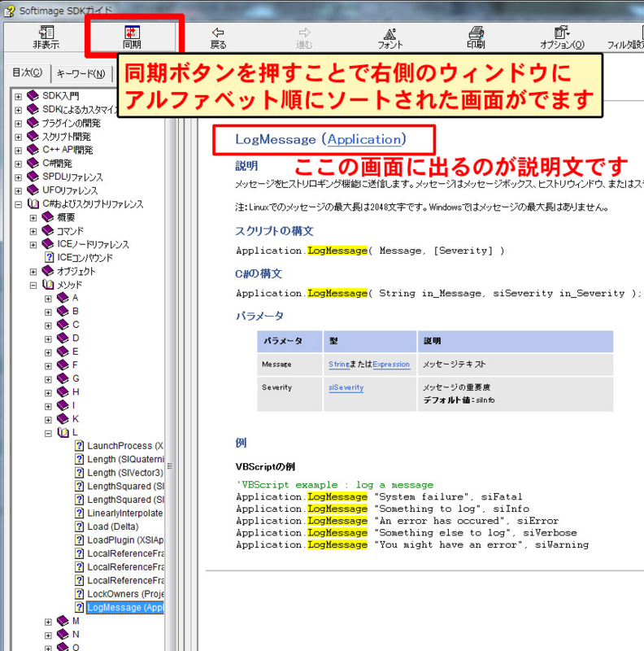
Task: Follow the Expression type link
Action: (391, 365)
